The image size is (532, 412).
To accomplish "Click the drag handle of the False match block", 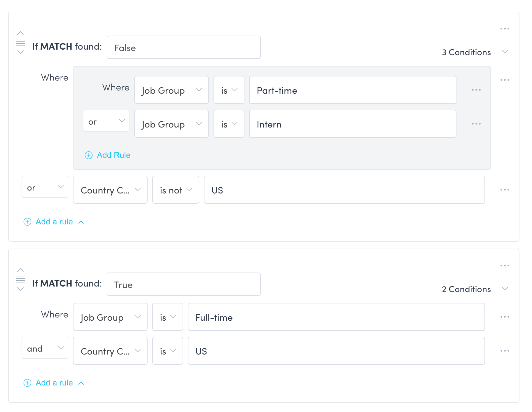I will click(20, 43).
